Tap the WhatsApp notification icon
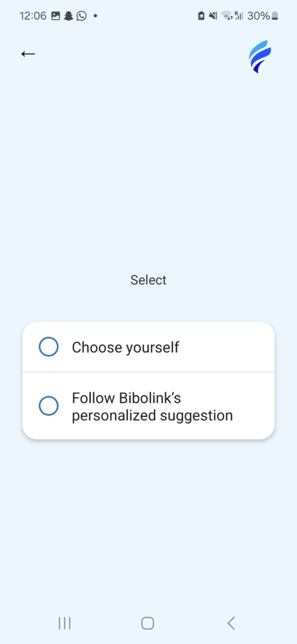297x644 pixels. [81, 16]
